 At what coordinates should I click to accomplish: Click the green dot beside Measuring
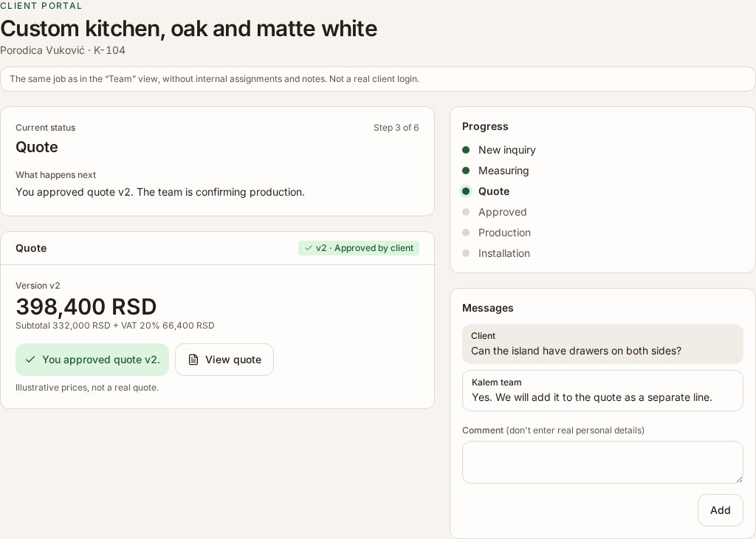[466, 171]
